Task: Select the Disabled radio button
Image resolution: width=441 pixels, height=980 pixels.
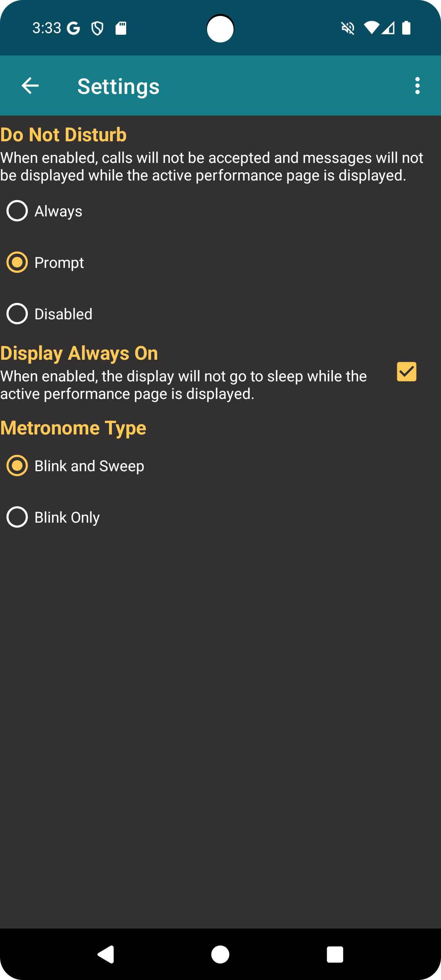Action: [17, 314]
